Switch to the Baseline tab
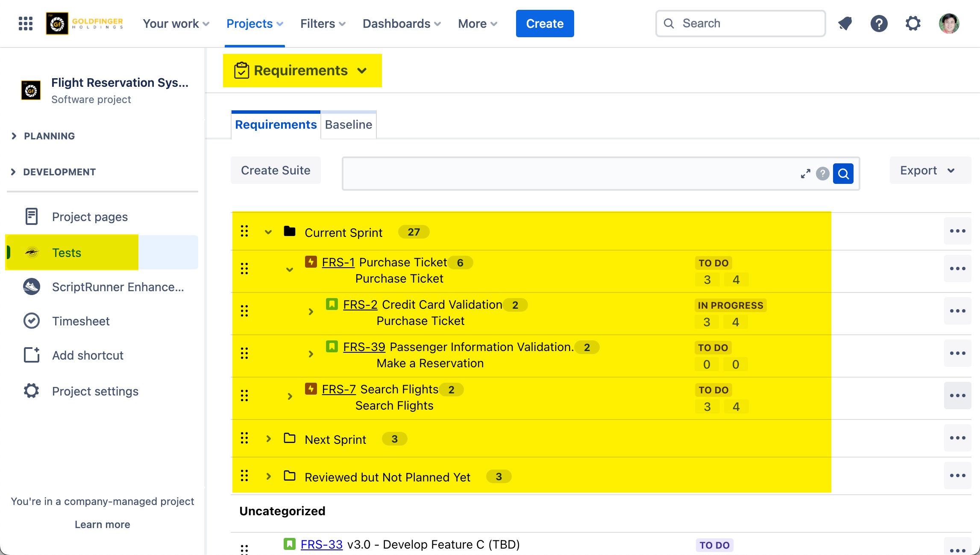The image size is (980, 555). [348, 125]
